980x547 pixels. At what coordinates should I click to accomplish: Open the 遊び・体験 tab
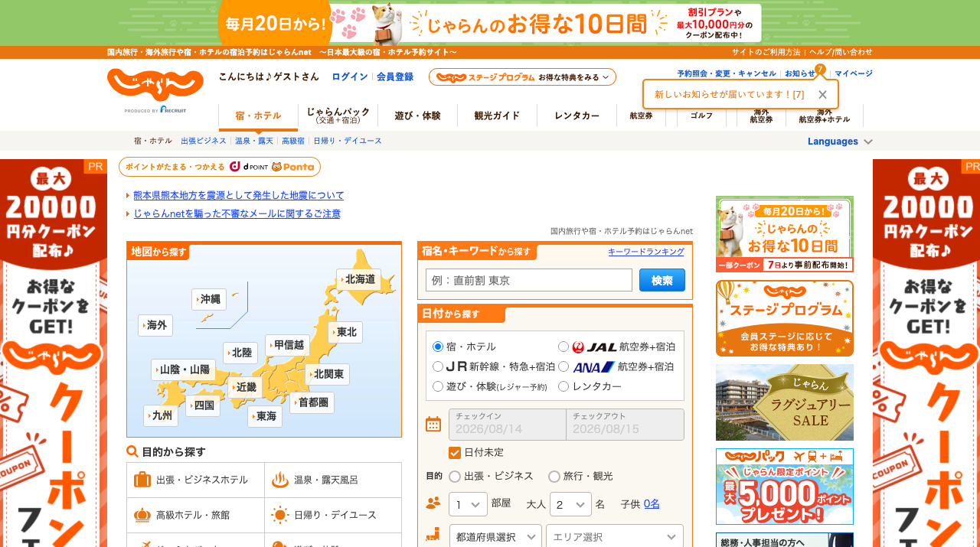(x=417, y=116)
